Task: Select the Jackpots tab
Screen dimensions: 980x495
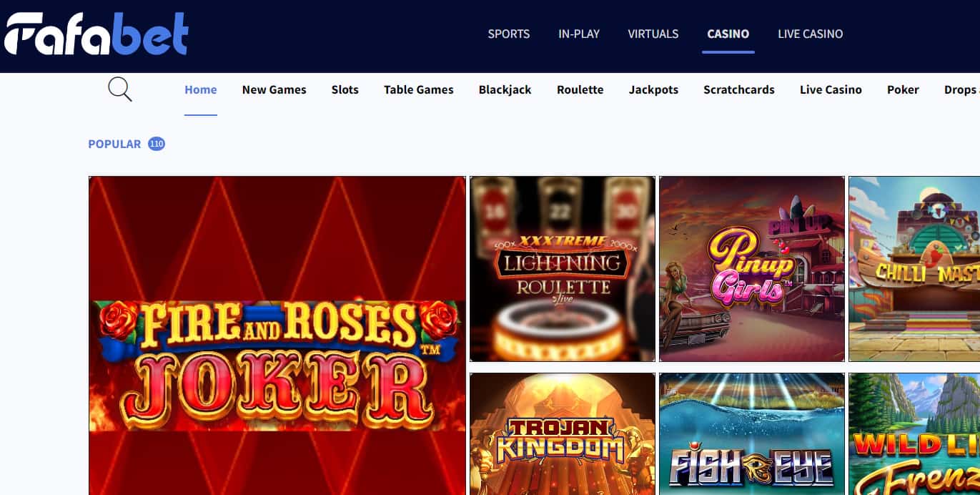Action: coord(653,89)
